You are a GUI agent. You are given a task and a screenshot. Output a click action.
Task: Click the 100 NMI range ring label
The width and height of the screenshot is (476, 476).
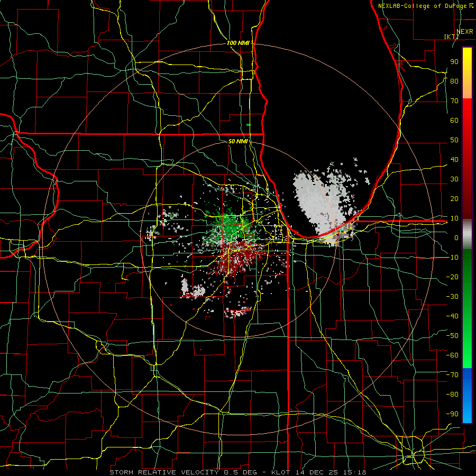point(238,43)
